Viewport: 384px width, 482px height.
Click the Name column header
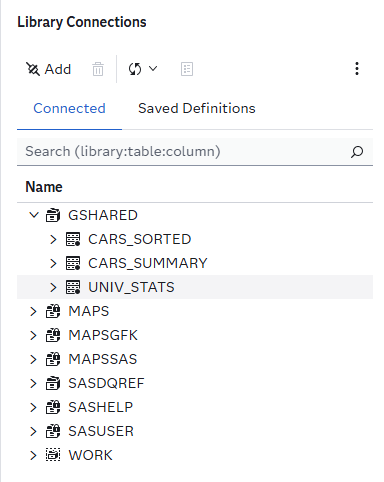coord(44,187)
